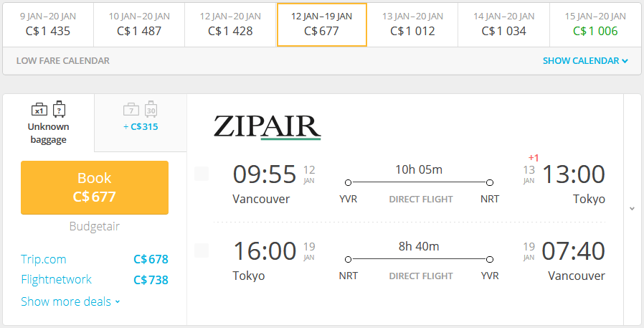Click the return NRT to YVR route line
This screenshot has height=328, width=644.
pos(419,259)
